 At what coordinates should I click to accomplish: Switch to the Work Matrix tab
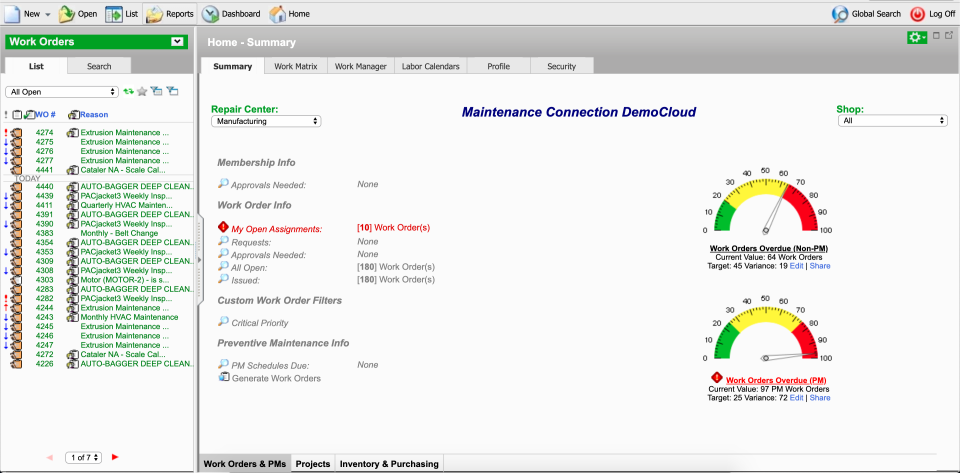pyautogui.click(x=296, y=66)
